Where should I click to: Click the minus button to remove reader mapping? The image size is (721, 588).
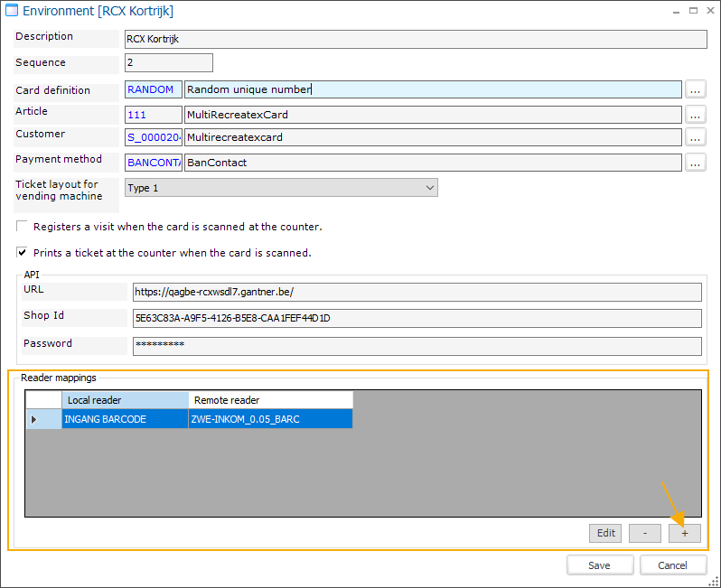(x=644, y=533)
